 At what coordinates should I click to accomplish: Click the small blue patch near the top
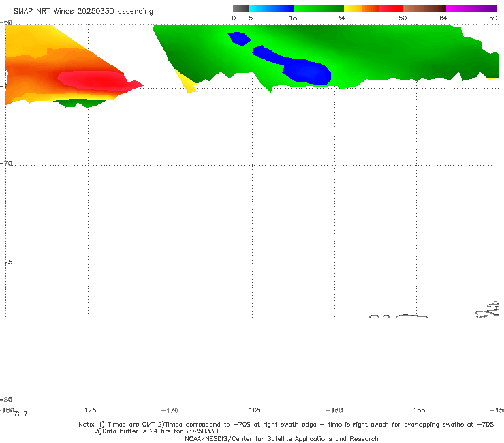click(x=240, y=39)
